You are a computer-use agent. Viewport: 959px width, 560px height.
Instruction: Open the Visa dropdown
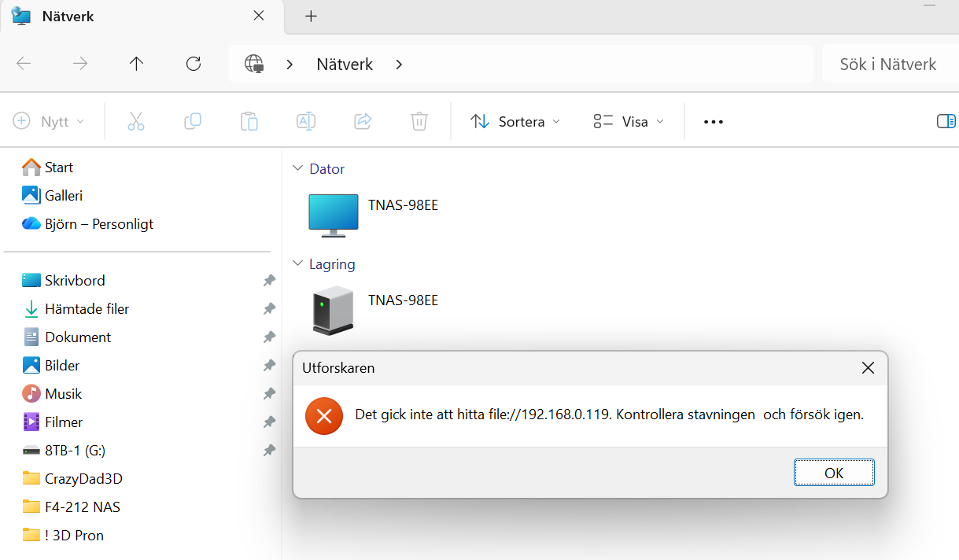(x=629, y=121)
